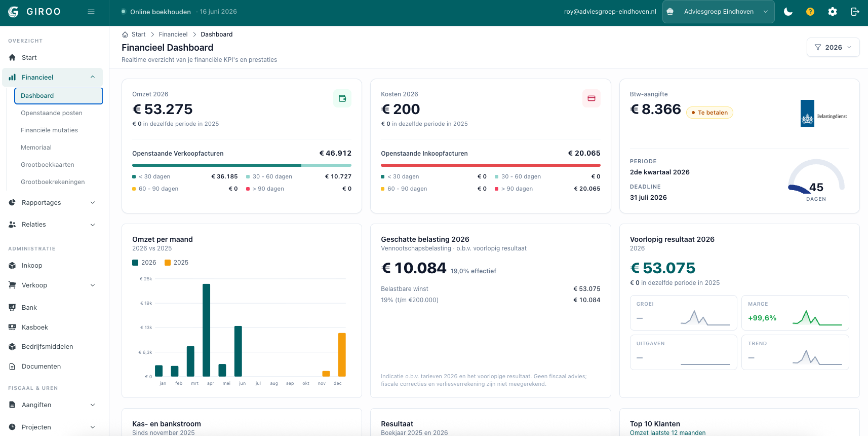
Task: Click the Geschatte belasting € 10.084 amount
Action: tap(414, 268)
